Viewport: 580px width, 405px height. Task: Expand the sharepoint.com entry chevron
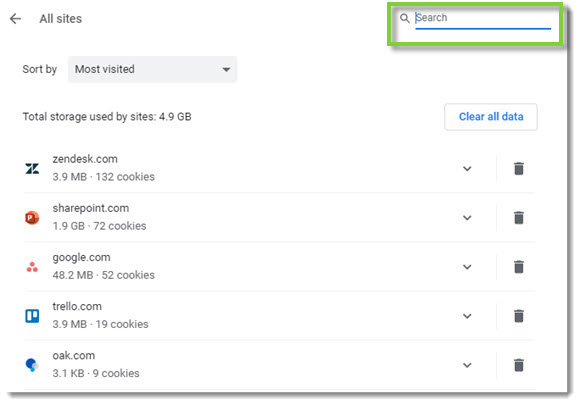(x=467, y=218)
